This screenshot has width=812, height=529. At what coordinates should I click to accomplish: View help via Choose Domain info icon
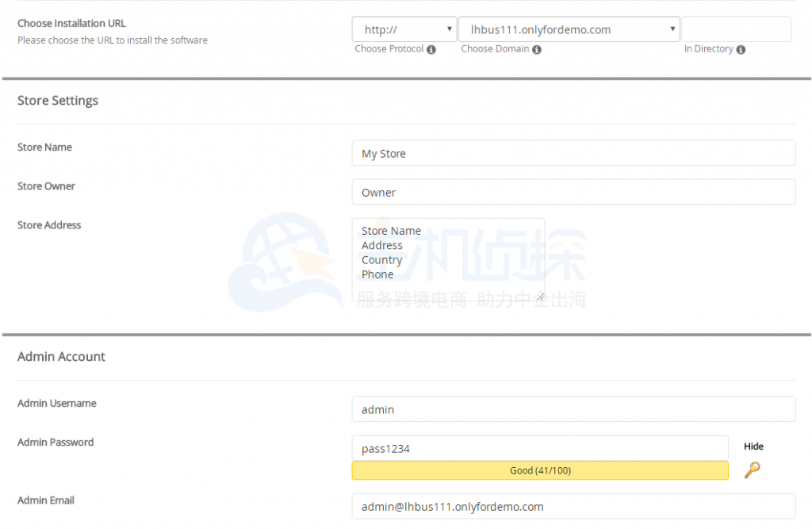tap(538, 48)
